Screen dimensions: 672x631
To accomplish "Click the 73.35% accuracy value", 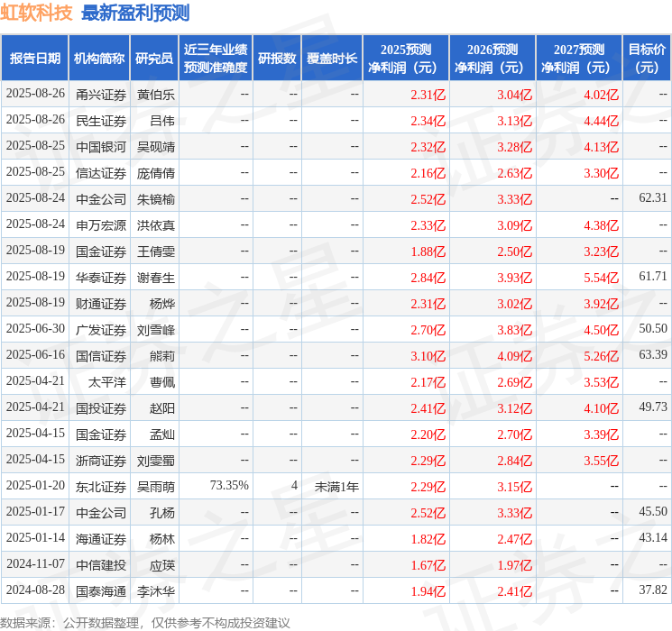I will tap(229, 485).
